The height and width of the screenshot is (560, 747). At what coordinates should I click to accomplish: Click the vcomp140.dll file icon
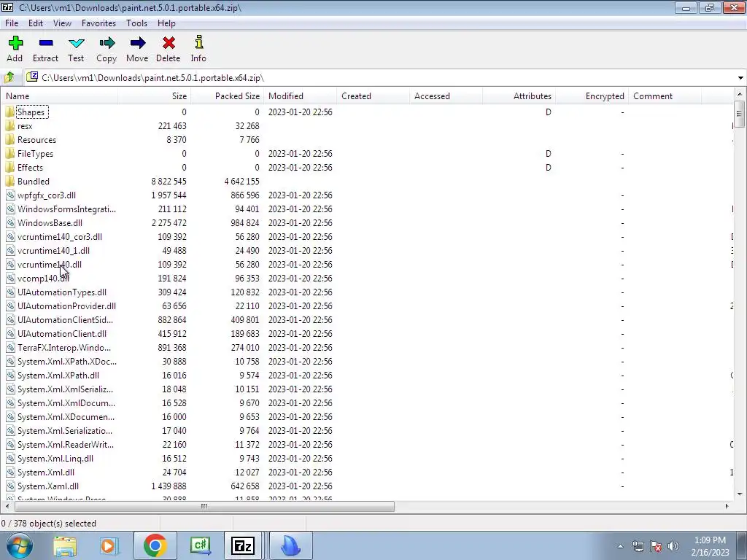[x=10, y=278]
